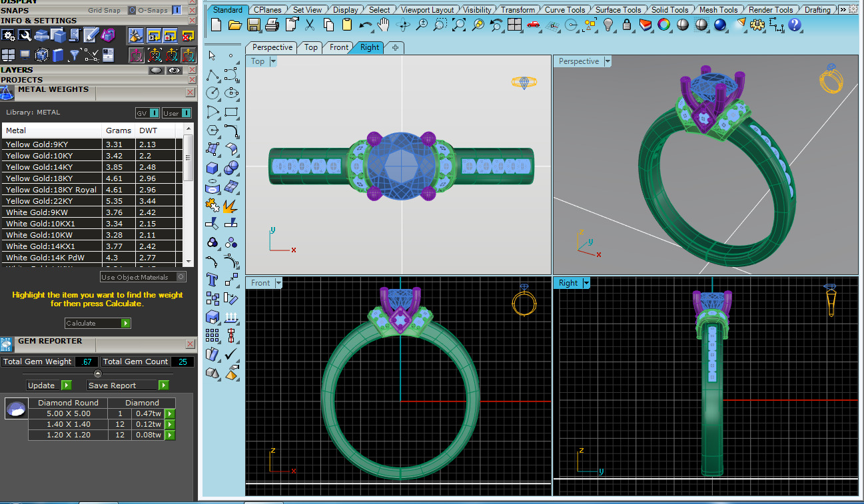Open a file with the folder icon
864x504 pixels.
235,25
